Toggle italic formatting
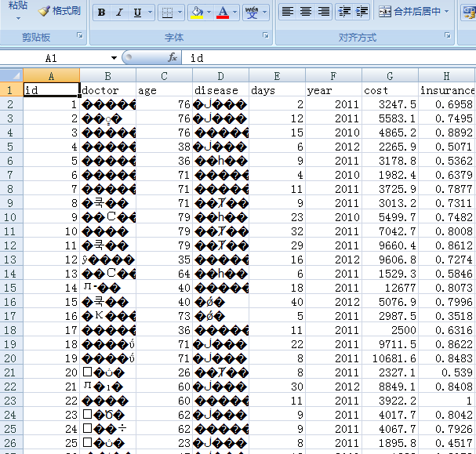The width and height of the screenshot is (476, 454). click(119, 13)
